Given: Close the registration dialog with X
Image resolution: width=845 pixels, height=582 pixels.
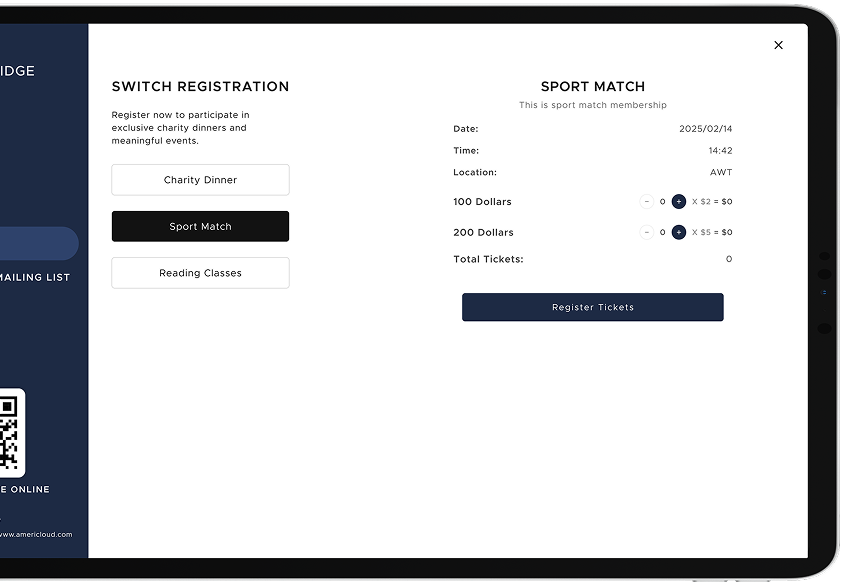Looking at the screenshot, I should (778, 45).
